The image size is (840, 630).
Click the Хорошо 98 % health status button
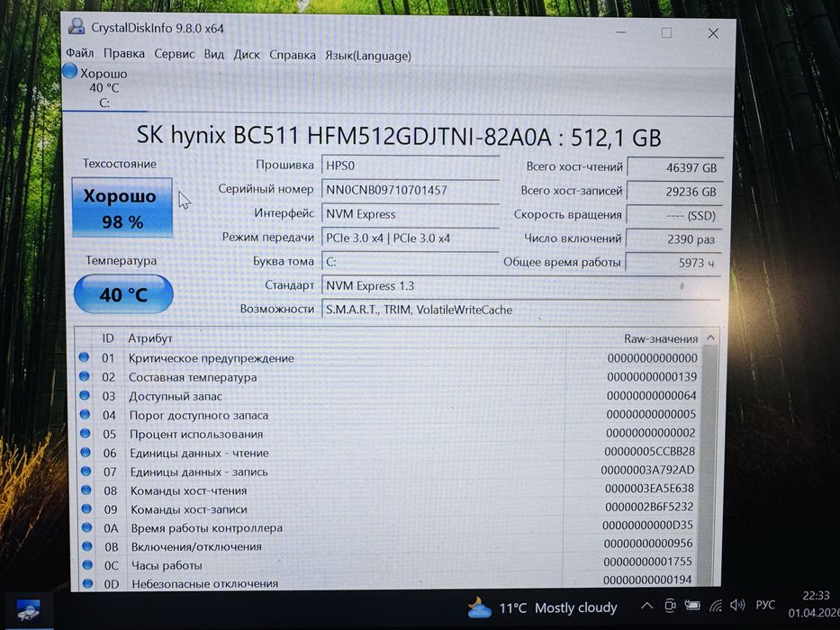click(122, 208)
